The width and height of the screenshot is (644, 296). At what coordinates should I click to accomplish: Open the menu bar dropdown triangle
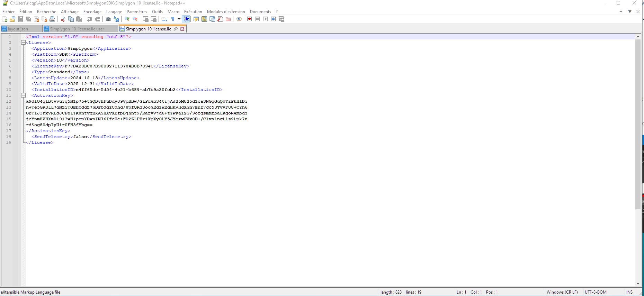(x=630, y=12)
